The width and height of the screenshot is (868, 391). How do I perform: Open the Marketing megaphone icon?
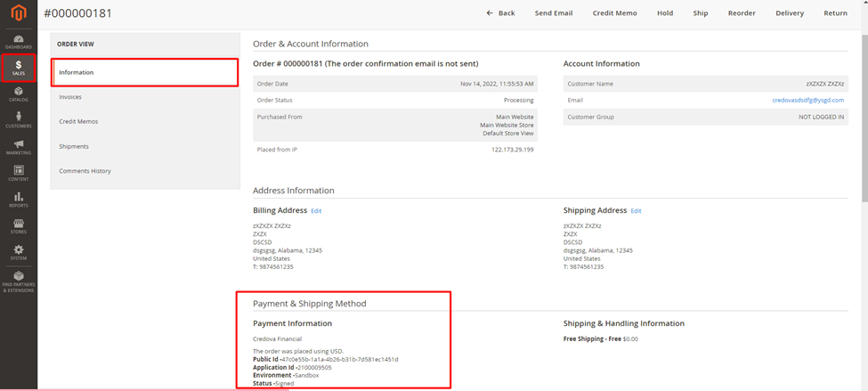pyautogui.click(x=19, y=147)
